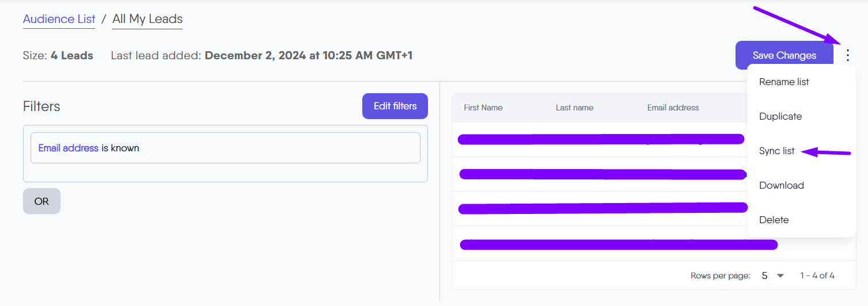Choose Duplicate in the options menu
The image size is (868, 306).
[x=780, y=116]
